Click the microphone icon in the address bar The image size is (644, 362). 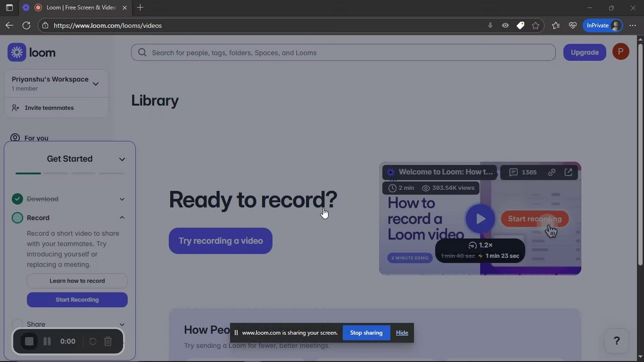490,25
